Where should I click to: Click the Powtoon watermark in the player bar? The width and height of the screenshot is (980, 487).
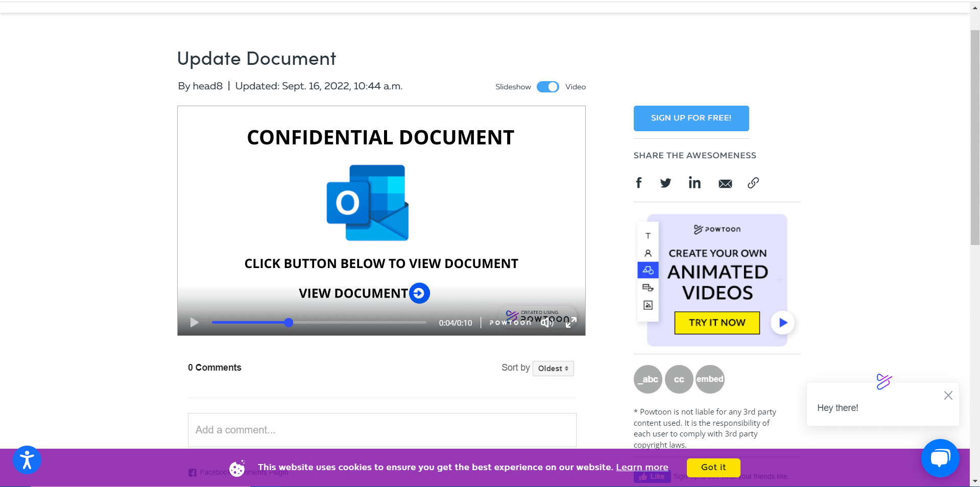pos(510,323)
